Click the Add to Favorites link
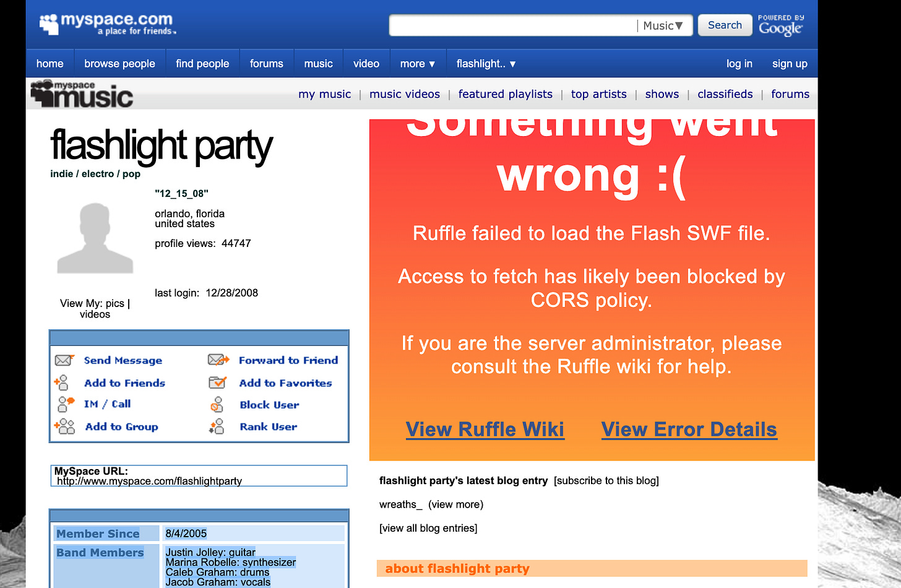 (x=285, y=383)
